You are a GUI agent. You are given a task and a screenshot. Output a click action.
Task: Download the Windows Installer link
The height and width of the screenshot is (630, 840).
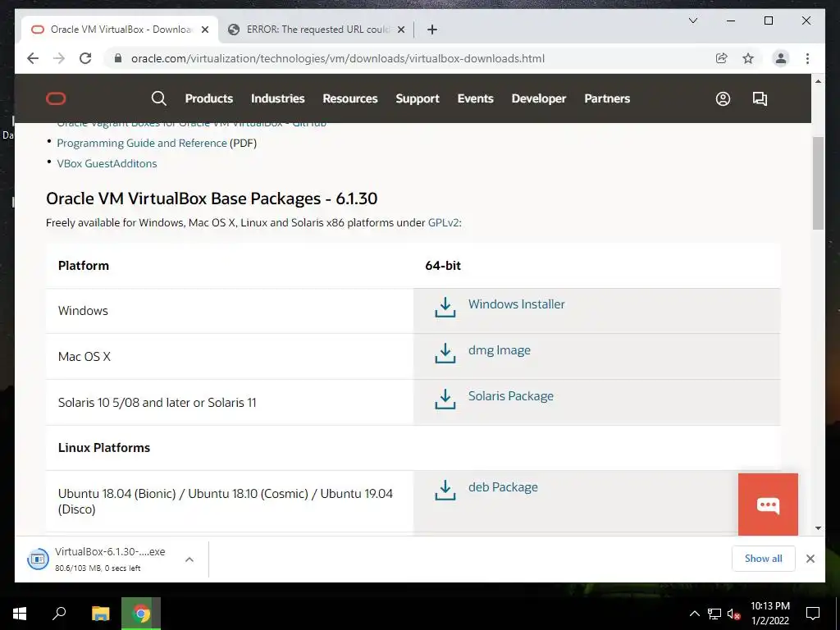point(517,304)
